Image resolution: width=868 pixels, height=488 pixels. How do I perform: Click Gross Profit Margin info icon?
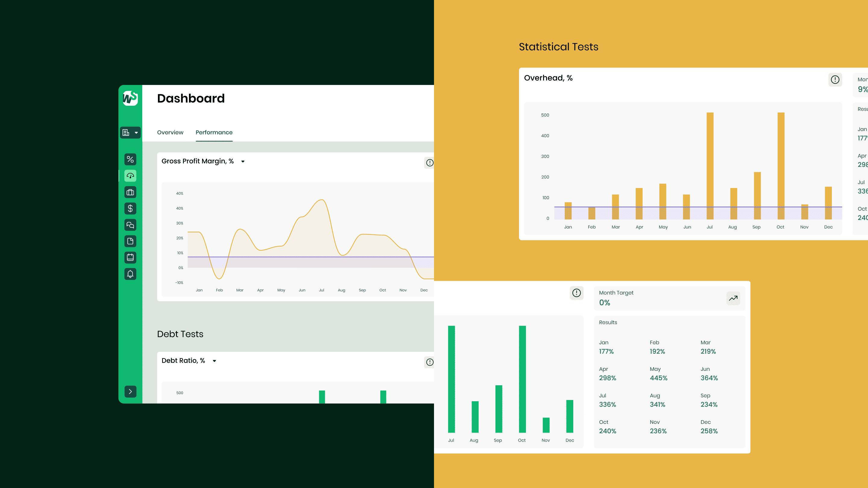(429, 163)
